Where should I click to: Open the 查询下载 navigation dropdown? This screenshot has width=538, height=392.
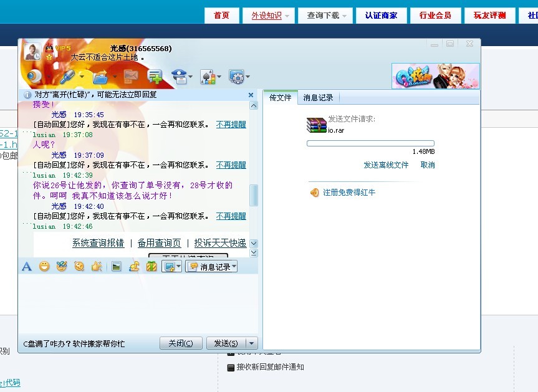tap(325, 16)
